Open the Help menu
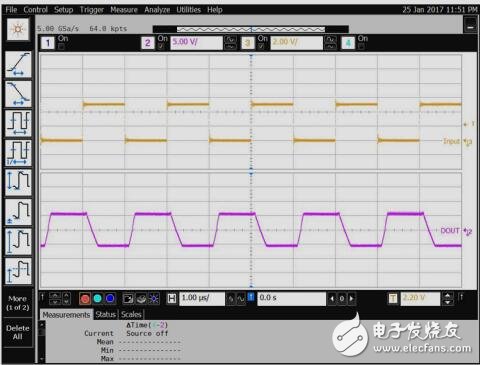The width and height of the screenshot is (480, 365). pos(215,10)
